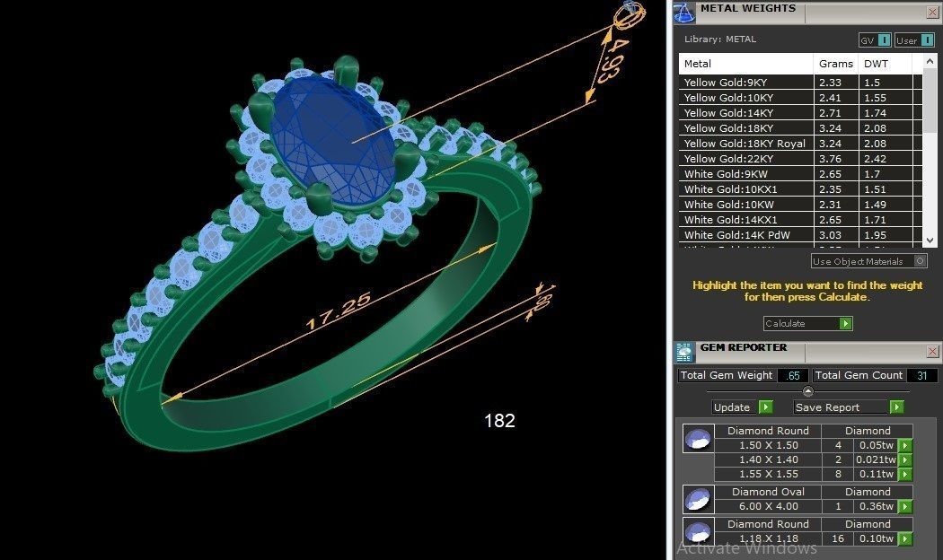Select the Yellow Gold:18KY Royal row
The width and height of the screenshot is (943, 560).
pyautogui.click(x=800, y=144)
